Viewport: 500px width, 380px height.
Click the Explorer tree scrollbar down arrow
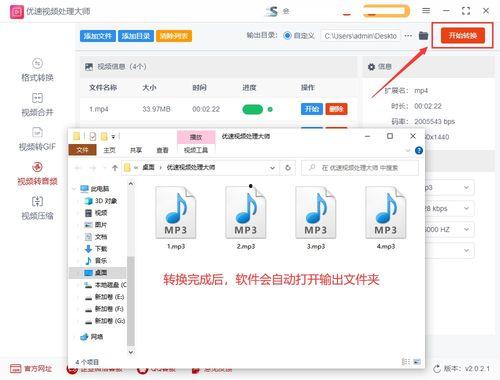(x=131, y=352)
